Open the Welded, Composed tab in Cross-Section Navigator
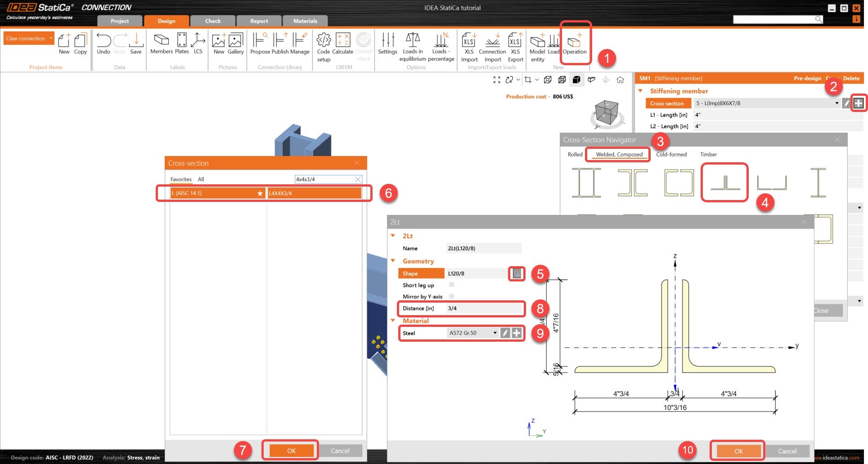Viewport: 868px width, 464px height. [x=618, y=154]
